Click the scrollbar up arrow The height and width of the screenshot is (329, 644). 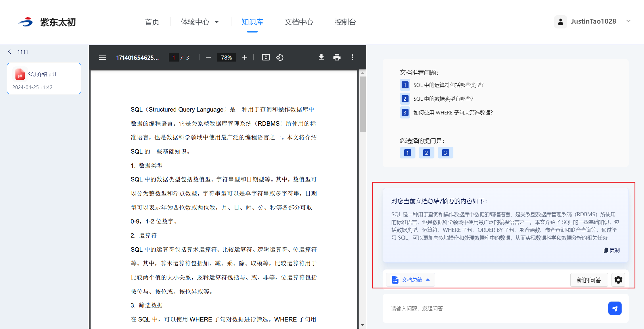point(363,73)
